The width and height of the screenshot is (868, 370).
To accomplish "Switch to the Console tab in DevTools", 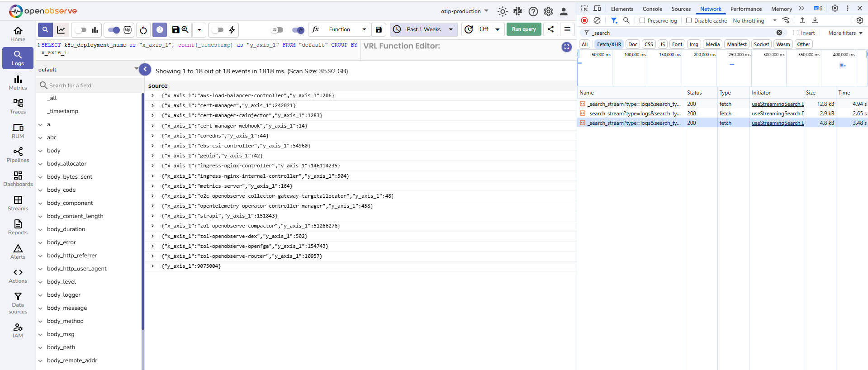I will tap(652, 9).
